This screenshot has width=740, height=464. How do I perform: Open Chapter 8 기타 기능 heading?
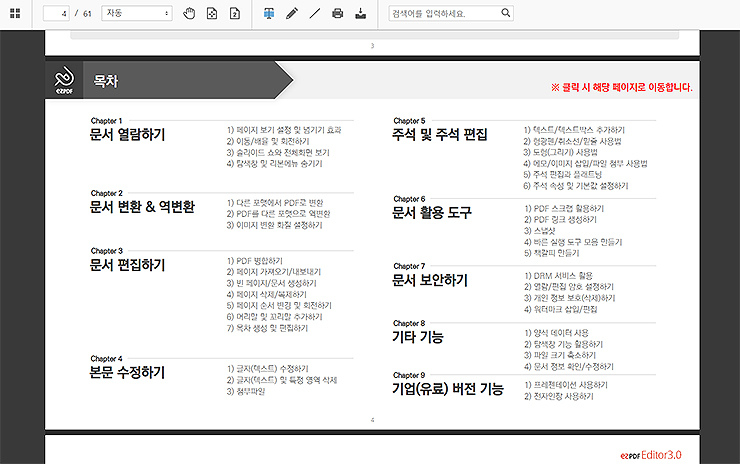[418, 337]
